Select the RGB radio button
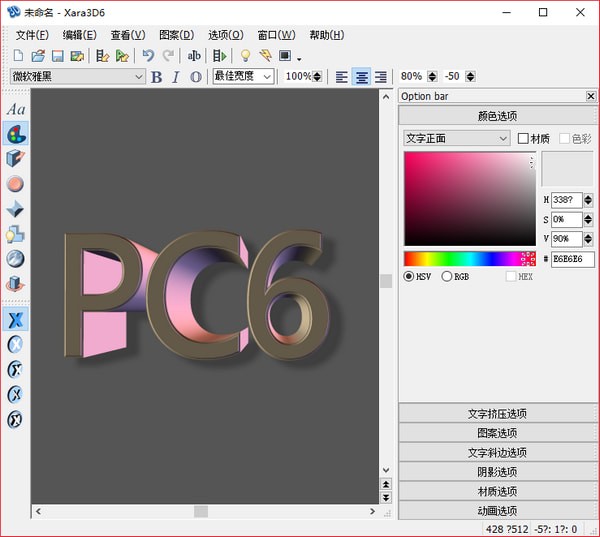The width and height of the screenshot is (600, 537). [447, 277]
